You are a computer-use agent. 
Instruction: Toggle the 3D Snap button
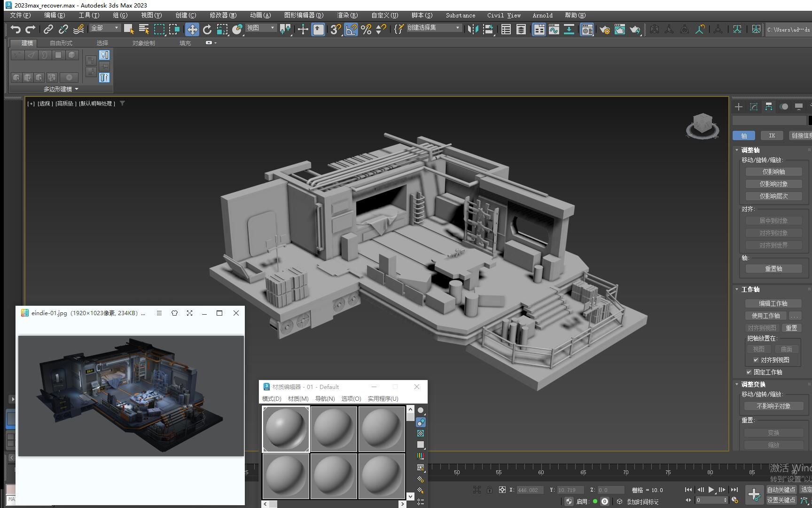[334, 29]
